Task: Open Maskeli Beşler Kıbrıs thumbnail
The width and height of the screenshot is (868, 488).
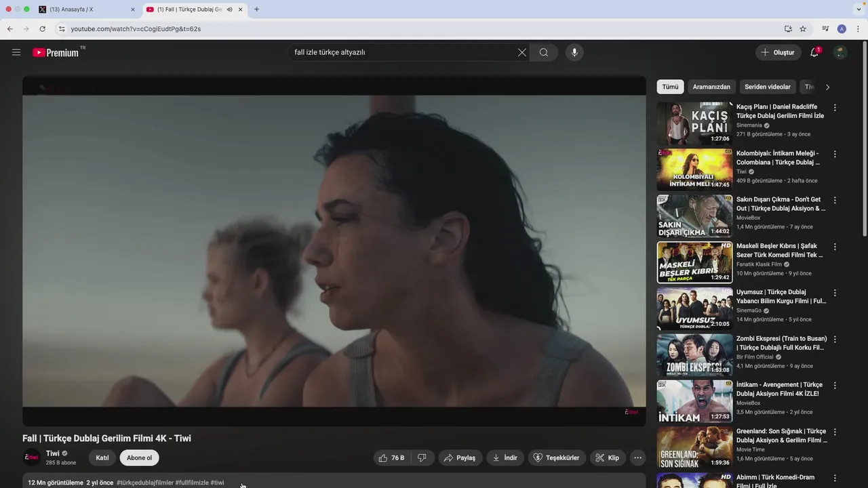Action: [694, 262]
